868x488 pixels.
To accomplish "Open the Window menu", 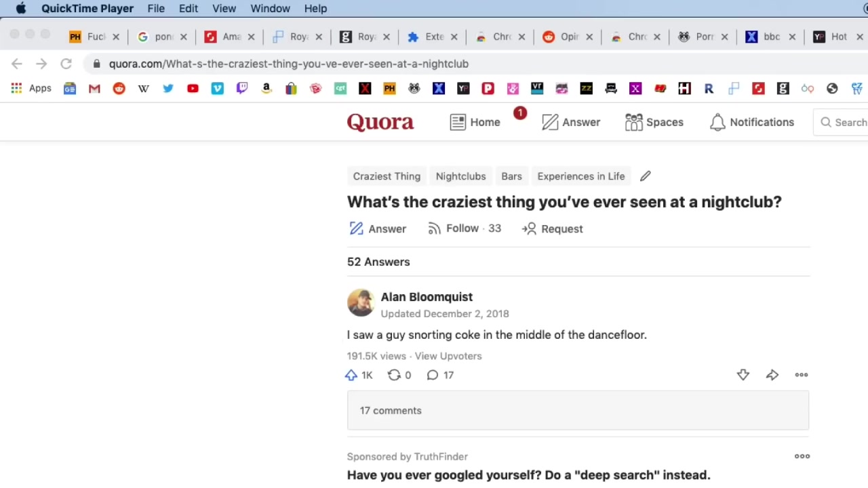I will 270,8.
